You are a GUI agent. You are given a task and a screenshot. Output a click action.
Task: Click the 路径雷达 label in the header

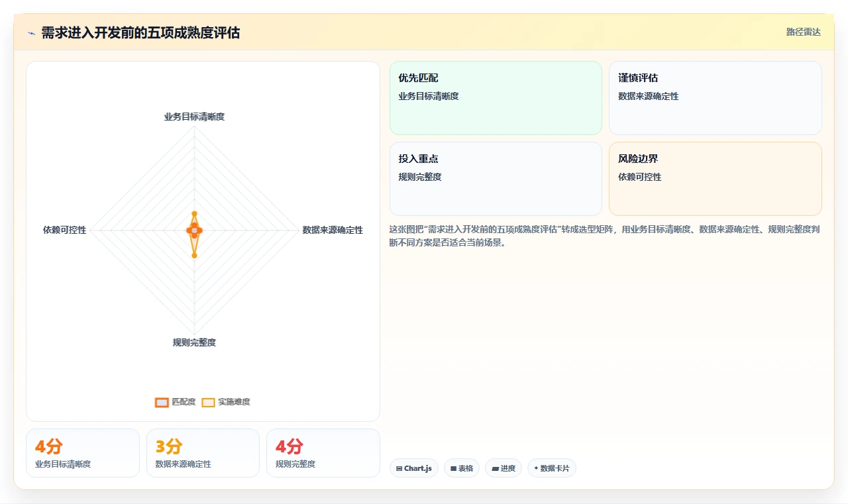point(804,32)
